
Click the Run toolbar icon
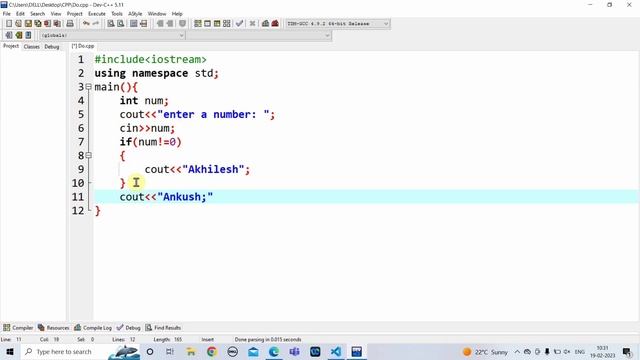tap(207, 24)
